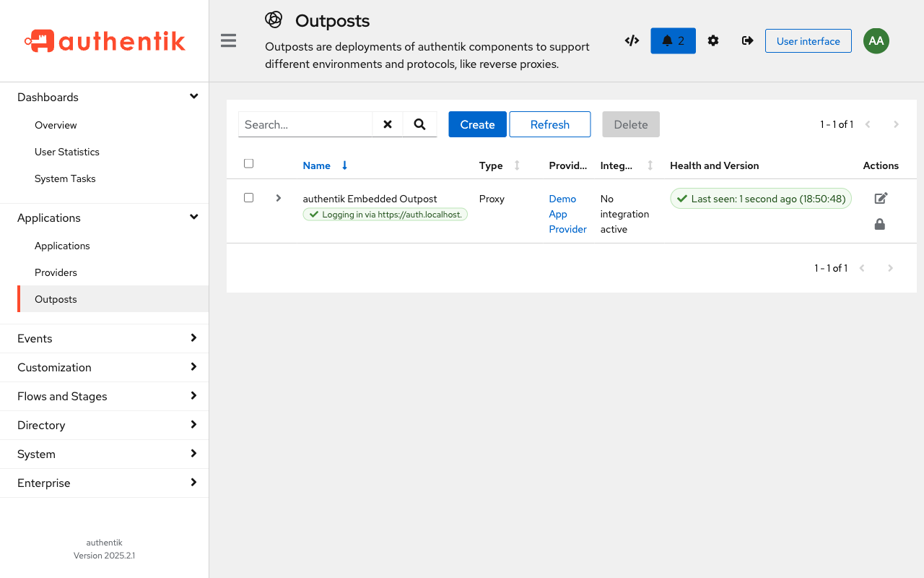Click the Provider column header
924x578 pixels.
[568, 165]
